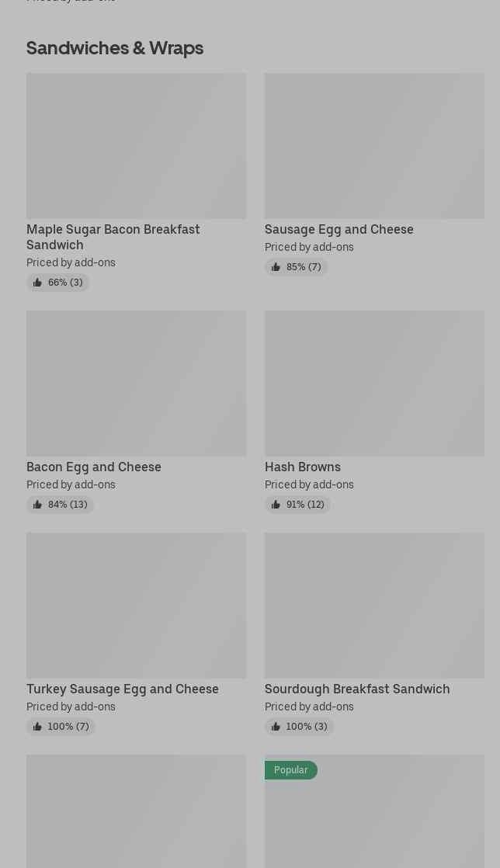Choose Turkey Sausage Egg and Cheese title
Viewport: 500px width, 868px height.
click(123, 689)
